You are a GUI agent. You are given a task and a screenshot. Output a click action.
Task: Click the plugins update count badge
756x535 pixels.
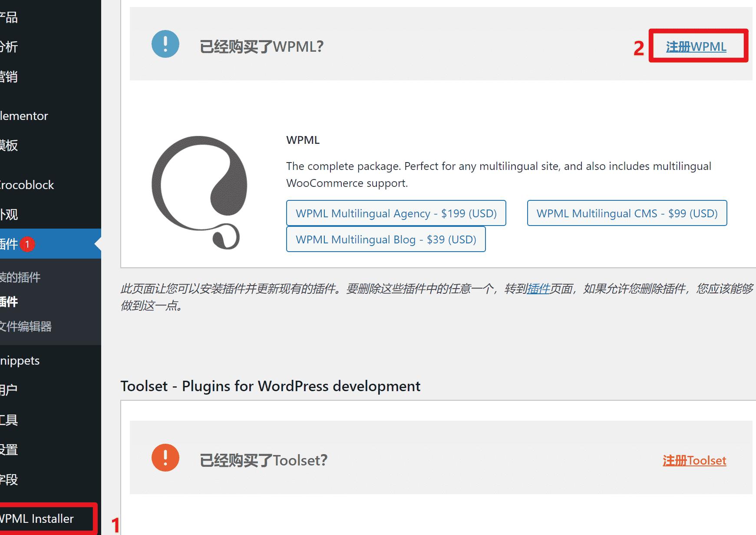27,244
